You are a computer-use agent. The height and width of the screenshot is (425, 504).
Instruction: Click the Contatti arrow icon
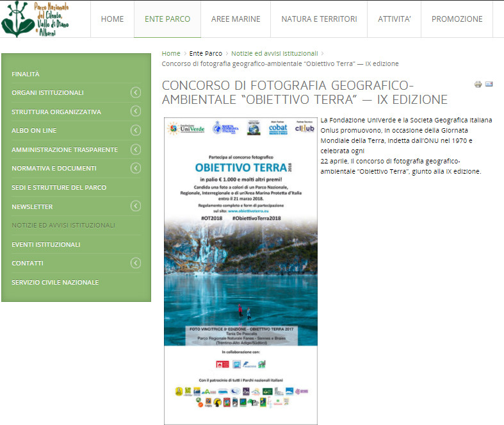click(x=135, y=263)
